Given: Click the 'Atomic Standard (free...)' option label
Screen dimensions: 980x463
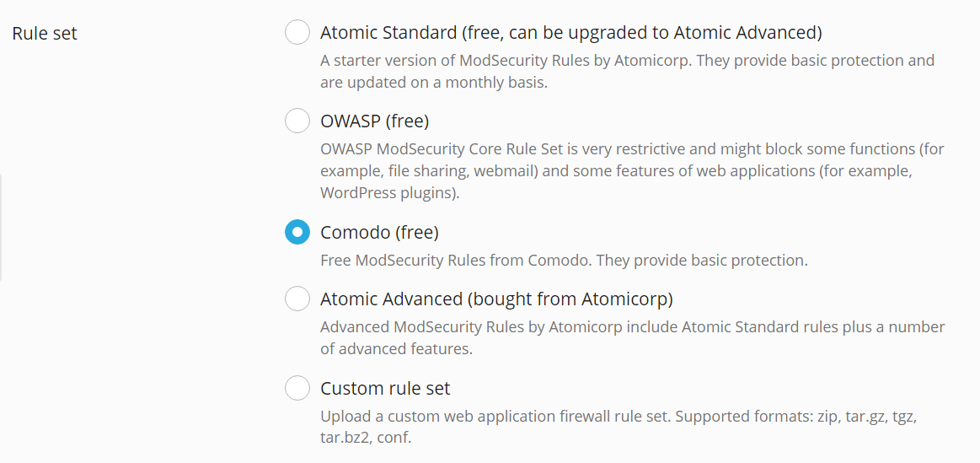Looking at the screenshot, I should click(570, 33).
